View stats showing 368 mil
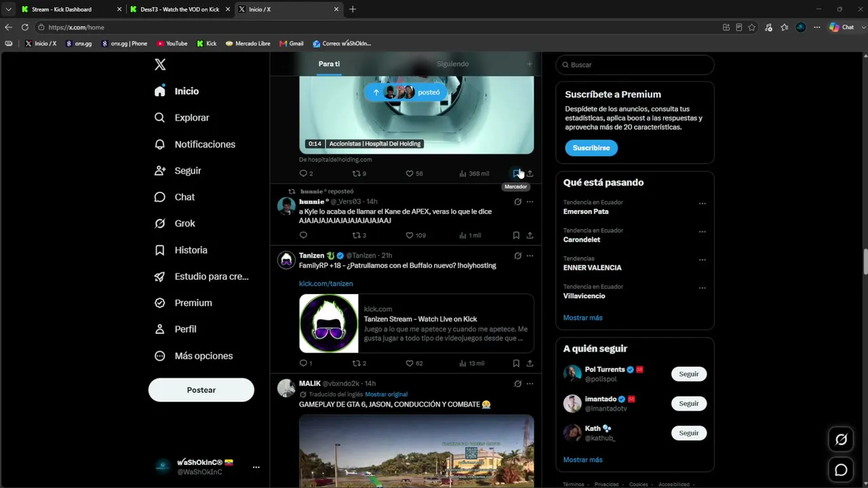The image size is (868, 488). click(474, 174)
